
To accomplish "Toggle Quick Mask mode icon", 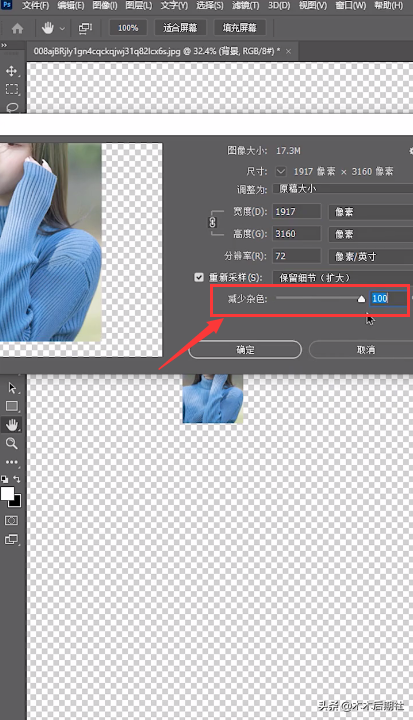I will point(11,520).
